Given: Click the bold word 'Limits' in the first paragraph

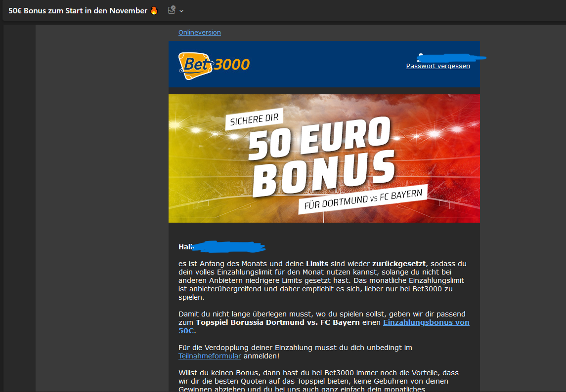Looking at the screenshot, I should point(317,264).
